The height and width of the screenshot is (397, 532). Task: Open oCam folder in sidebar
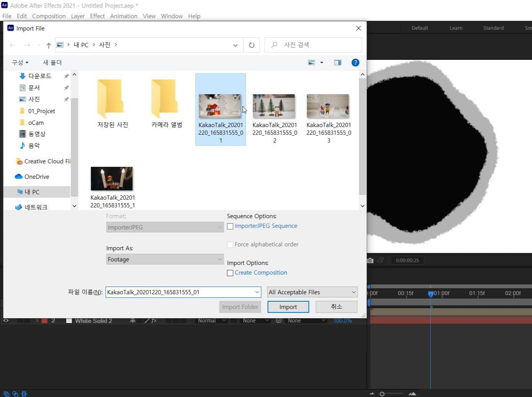[x=35, y=122]
